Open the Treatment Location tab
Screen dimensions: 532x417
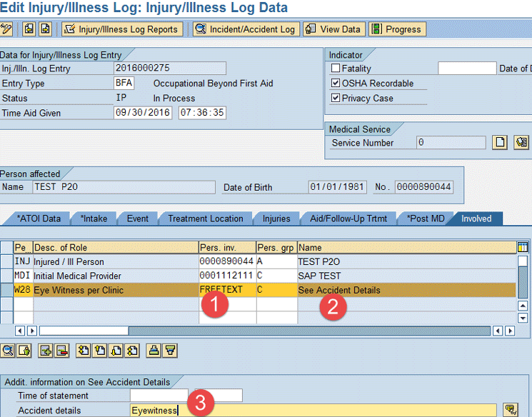point(205,218)
